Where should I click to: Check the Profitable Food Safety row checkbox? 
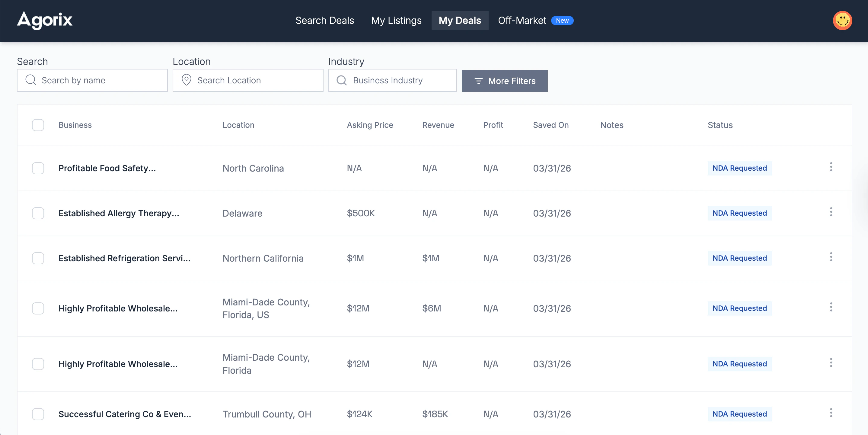[x=38, y=168]
